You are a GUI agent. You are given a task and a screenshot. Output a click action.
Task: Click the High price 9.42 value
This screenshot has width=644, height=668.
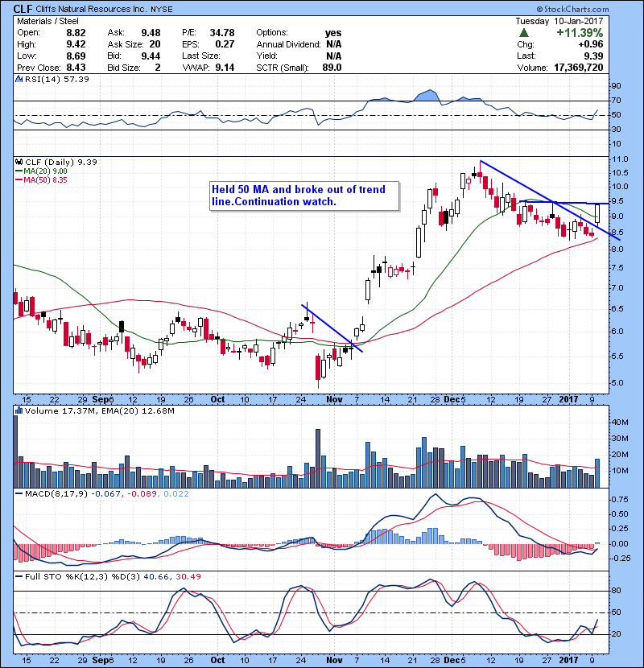point(76,44)
